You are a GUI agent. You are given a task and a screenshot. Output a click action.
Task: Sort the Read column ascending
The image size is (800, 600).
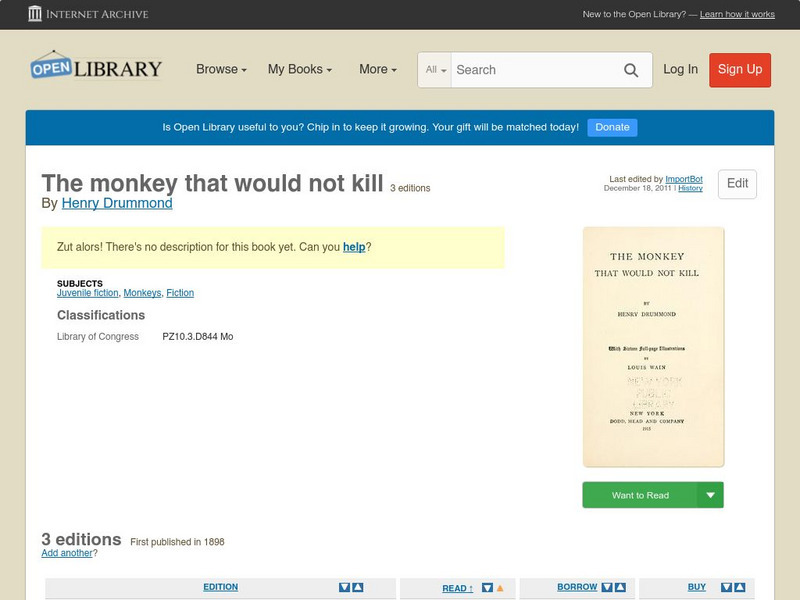pos(500,588)
